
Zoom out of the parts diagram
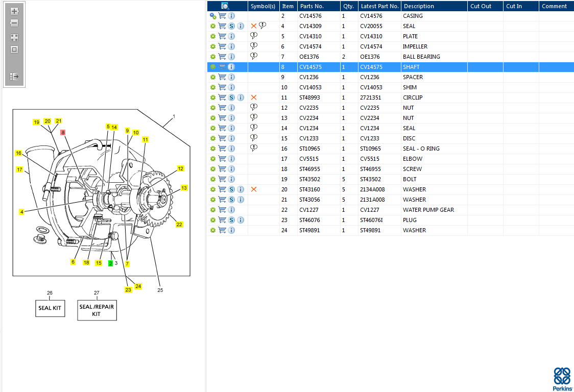click(14, 23)
